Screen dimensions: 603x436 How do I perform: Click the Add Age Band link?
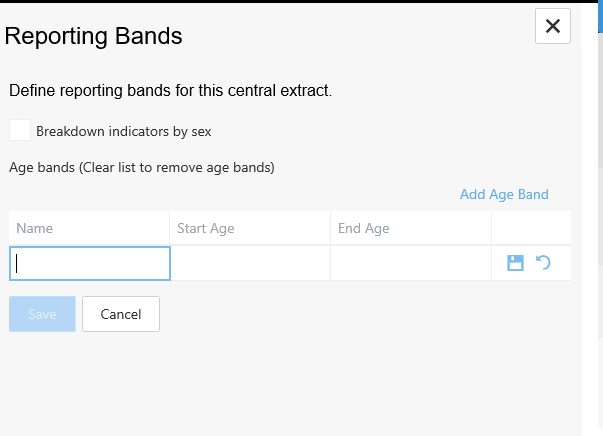tap(504, 194)
